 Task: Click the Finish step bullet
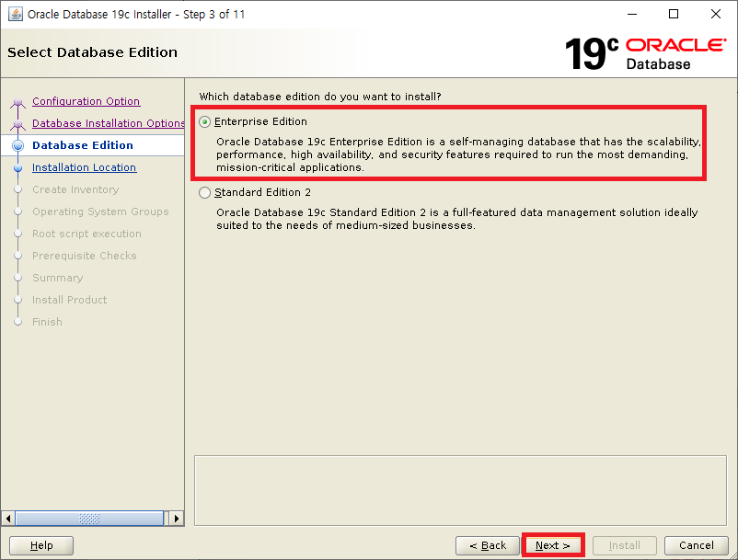pos(17,322)
